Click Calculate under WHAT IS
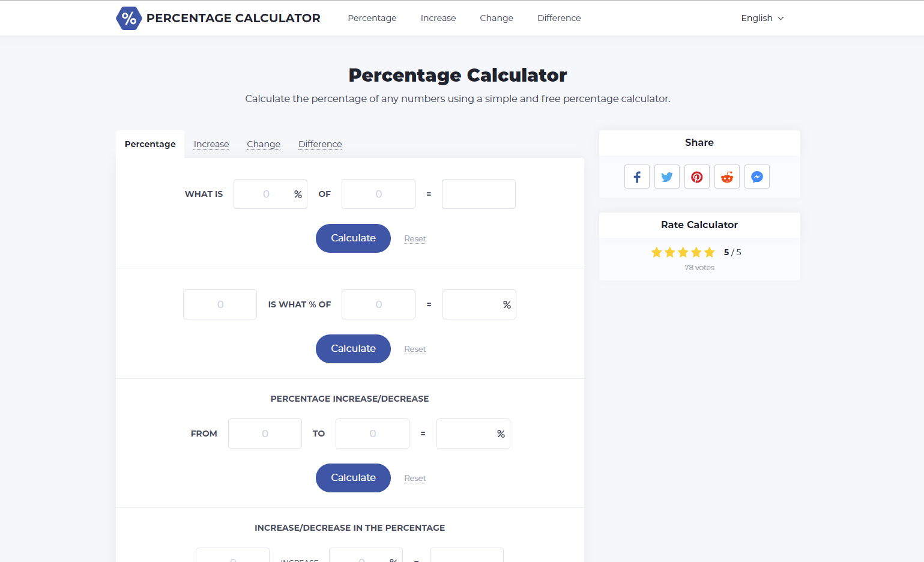 click(x=353, y=238)
